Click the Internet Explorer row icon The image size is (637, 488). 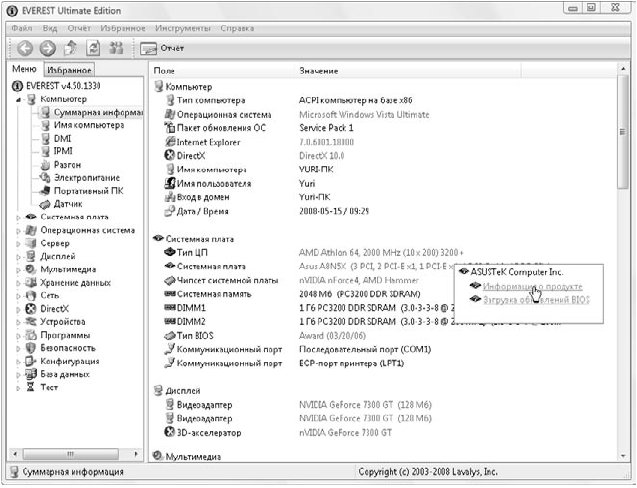[169, 142]
